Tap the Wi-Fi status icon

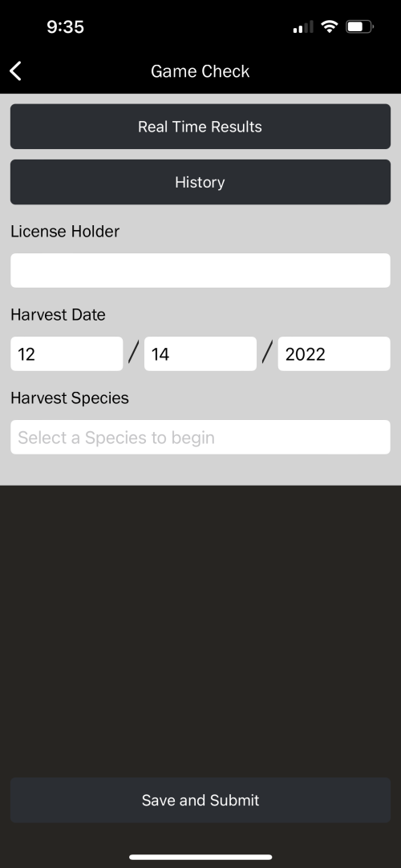click(x=330, y=26)
